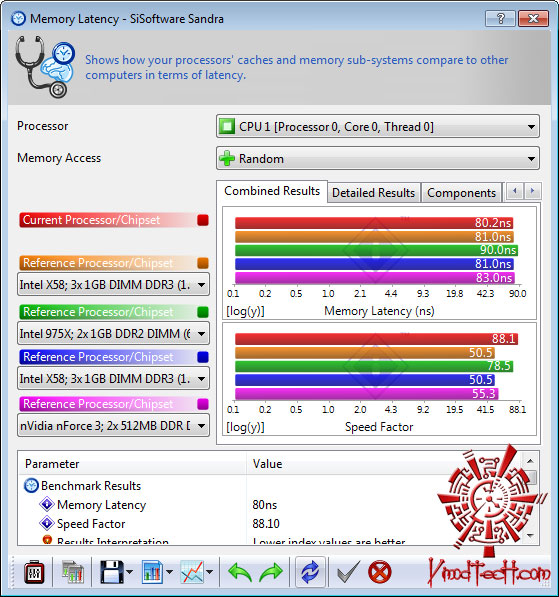Toggle the red Current Processor/Chipset square

point(203,220)
